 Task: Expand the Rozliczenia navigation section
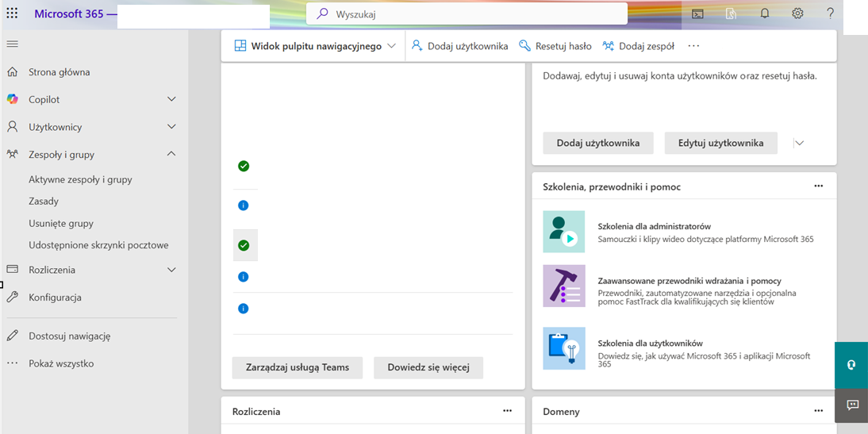(x=171, y=270)
